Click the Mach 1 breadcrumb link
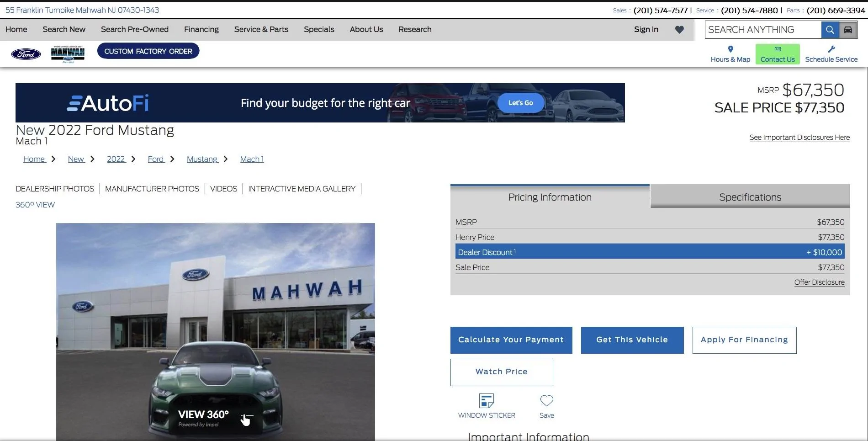Screen dimensions: 868x441 tap(252, 159)
